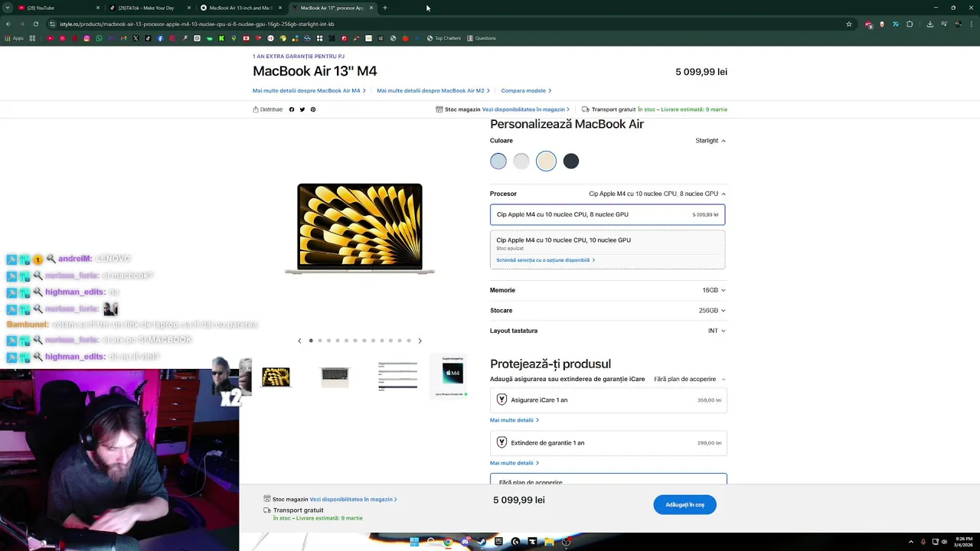Viewport: 980px width, 551px height.
Task: Open Steam in the taskbar
Action: pyautogui.click(x=482, y=542)
